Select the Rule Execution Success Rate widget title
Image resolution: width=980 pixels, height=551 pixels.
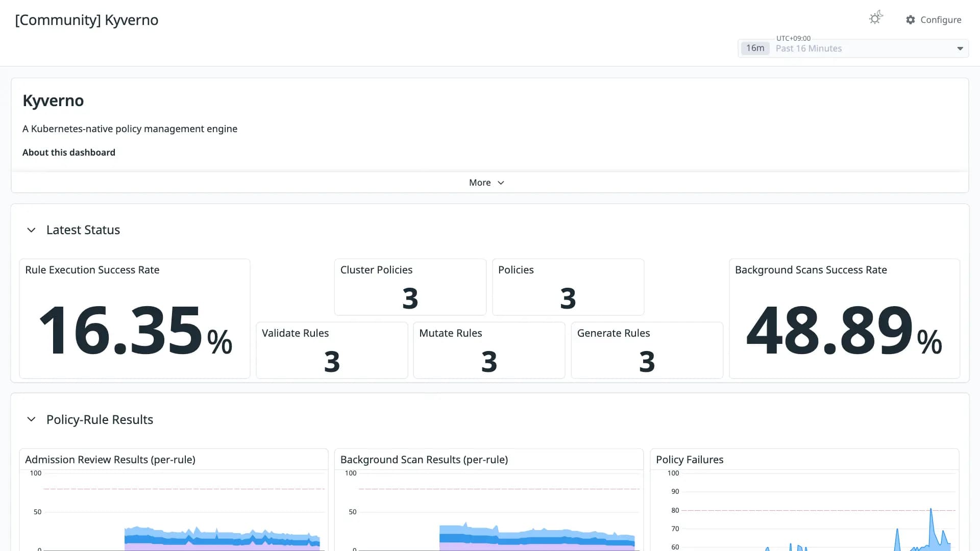point(92,270)
